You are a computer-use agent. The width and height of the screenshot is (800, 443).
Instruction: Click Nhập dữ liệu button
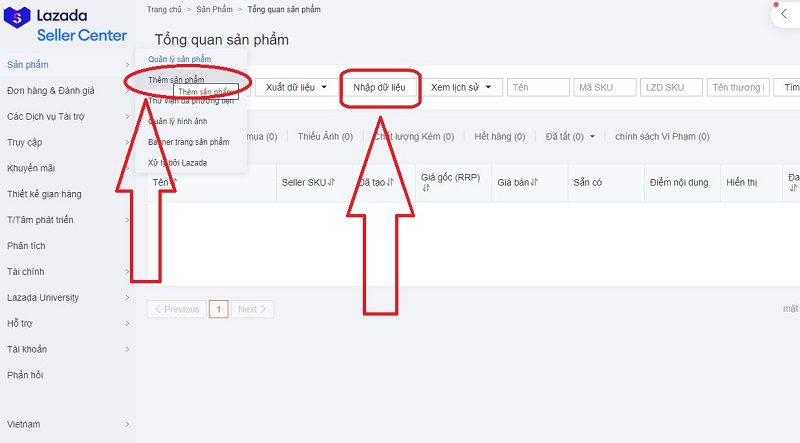point(380,87)
